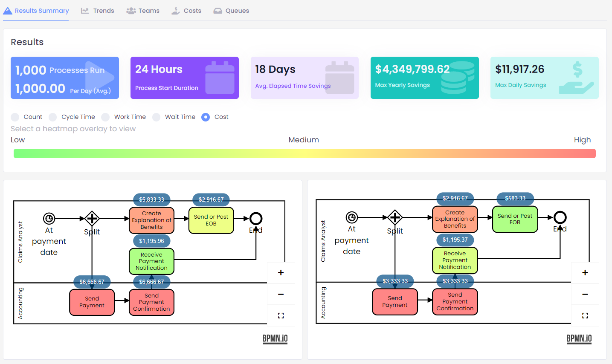Select the 'Send Payment' task in the left diagram
Screen dimensions: 612x364
click(x=92, y=302)
